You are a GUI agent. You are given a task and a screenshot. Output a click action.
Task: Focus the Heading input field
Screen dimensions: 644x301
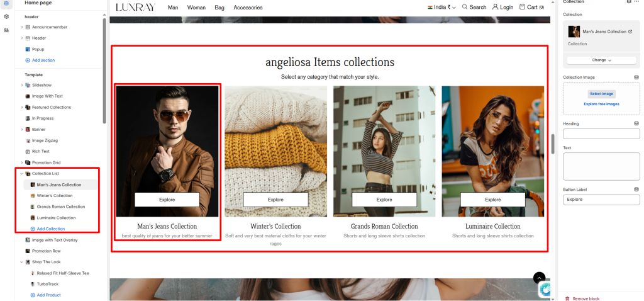pyautogui.click(x=601, y=134)
